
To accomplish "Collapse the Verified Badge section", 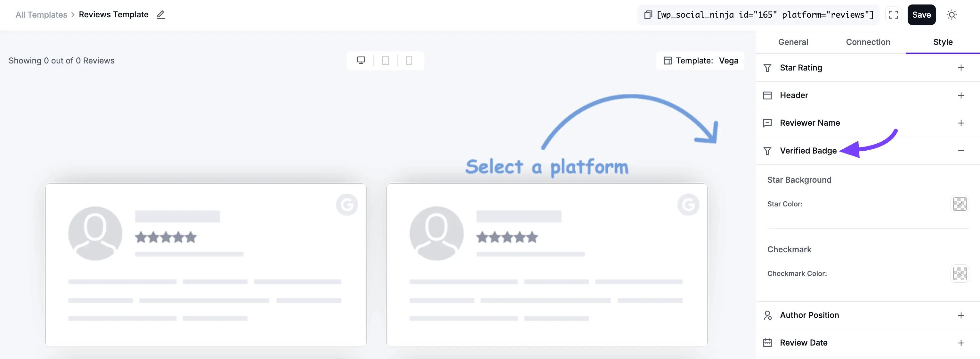I will tap(962, 151).
